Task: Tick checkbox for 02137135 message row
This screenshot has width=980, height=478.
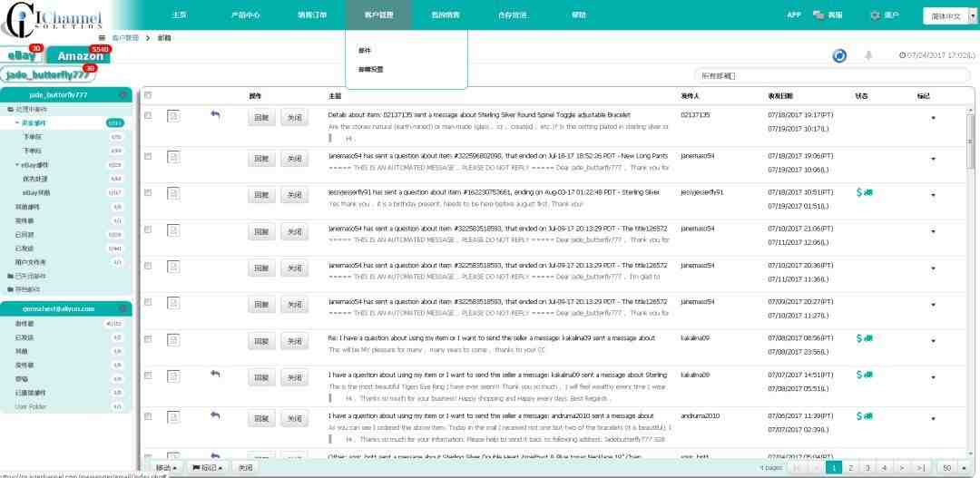Action: click(148, 115)
